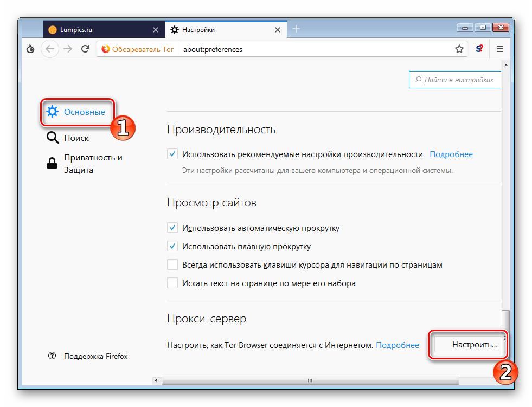
Task: Open new tab with plus icon
Action: click(296, 29)
